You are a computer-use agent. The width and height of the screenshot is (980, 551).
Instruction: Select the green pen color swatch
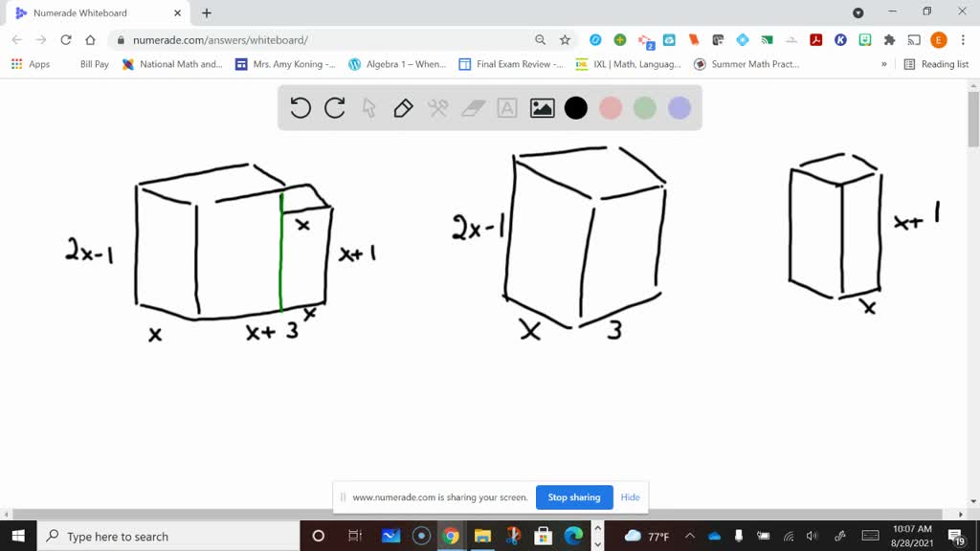(x=644, y=108)
